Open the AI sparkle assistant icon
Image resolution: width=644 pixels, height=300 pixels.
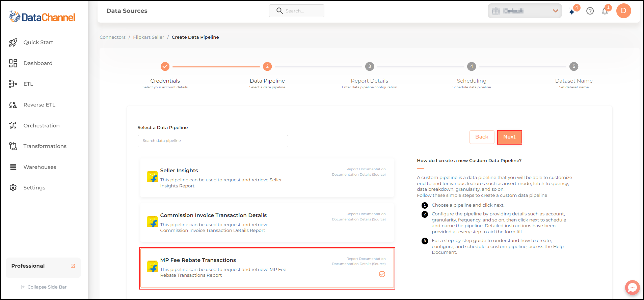click(x=572, y=11)
